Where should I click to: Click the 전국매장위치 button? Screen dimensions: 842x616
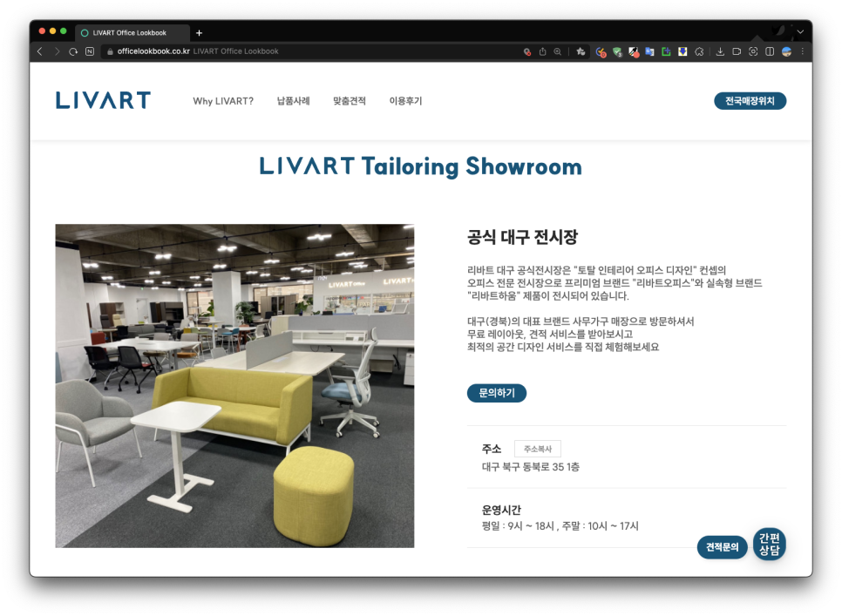point(750,101)
